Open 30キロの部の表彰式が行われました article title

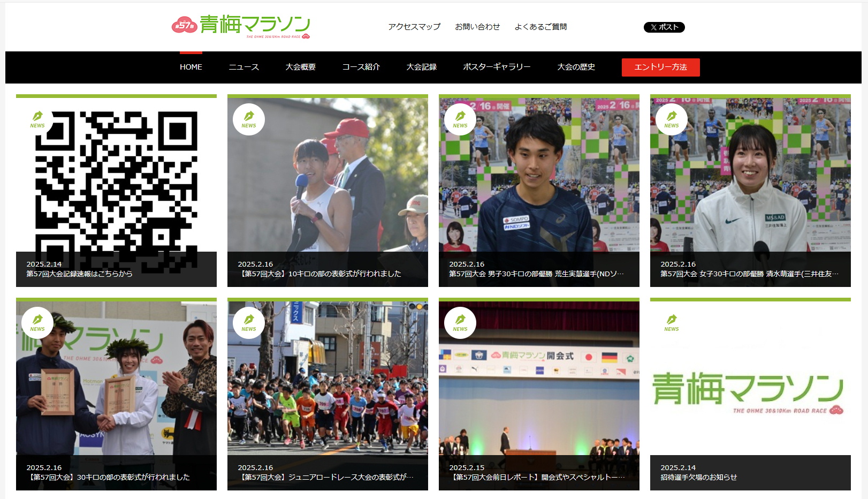[x=108, y=477]
